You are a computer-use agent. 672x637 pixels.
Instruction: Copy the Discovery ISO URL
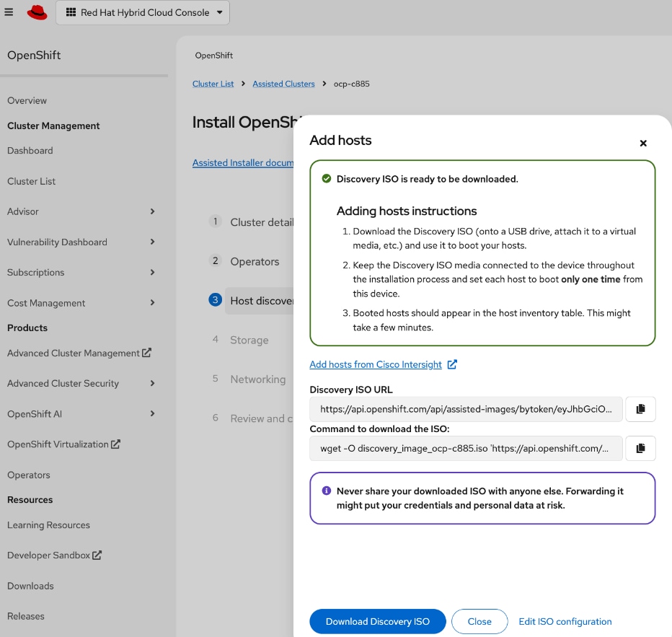640,409
